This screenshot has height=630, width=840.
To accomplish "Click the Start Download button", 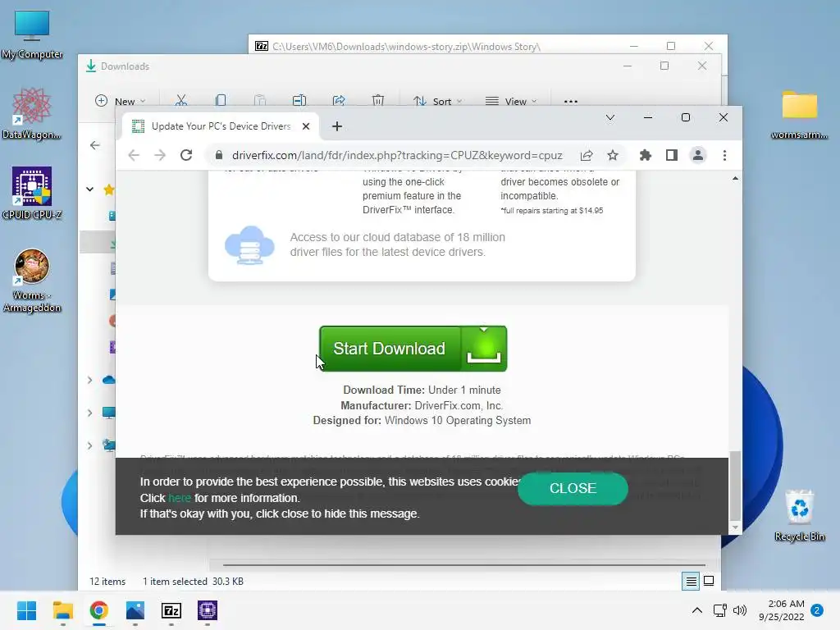I will 413,349.
